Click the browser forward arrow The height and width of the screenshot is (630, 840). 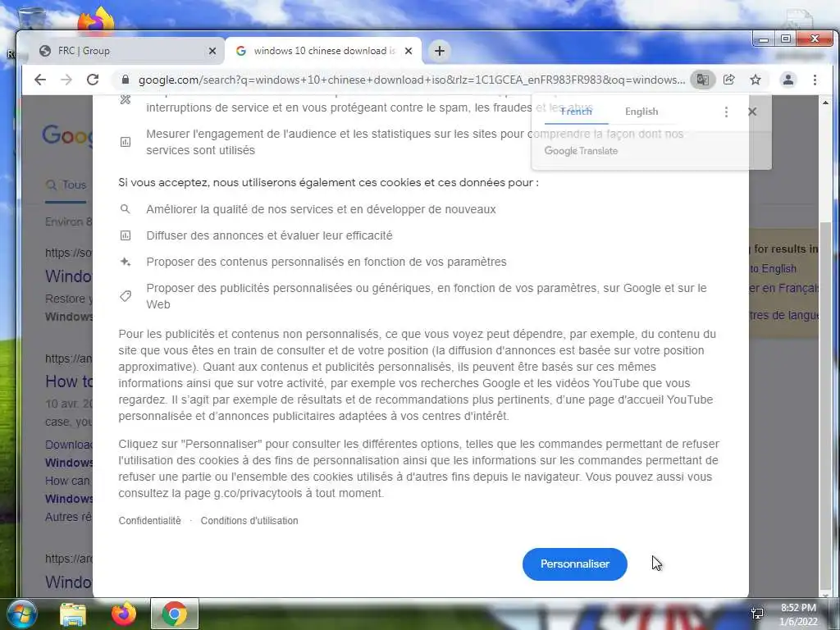[x=66, y=80]
